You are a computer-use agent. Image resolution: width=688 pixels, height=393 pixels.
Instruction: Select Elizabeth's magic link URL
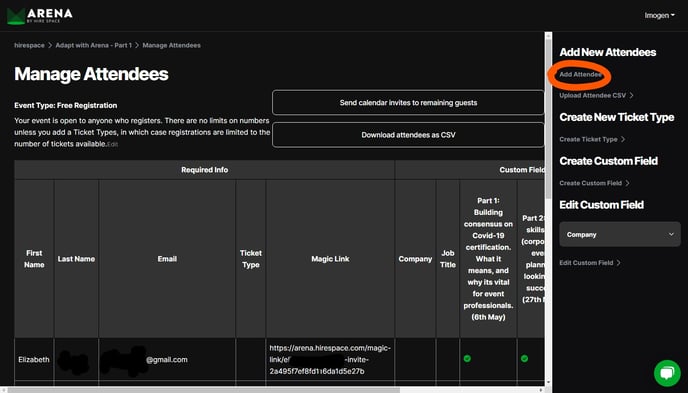point(330,359)
